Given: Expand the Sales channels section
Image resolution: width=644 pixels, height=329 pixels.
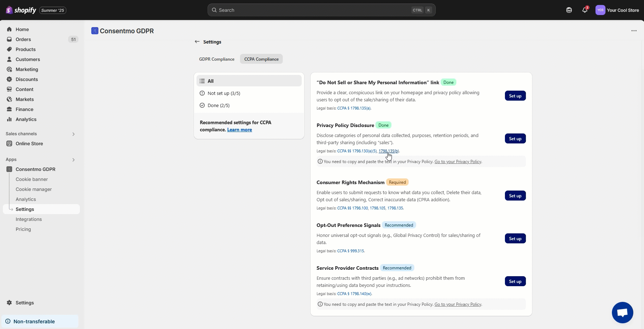Looking at the screenshot, I should click(73, 134).
